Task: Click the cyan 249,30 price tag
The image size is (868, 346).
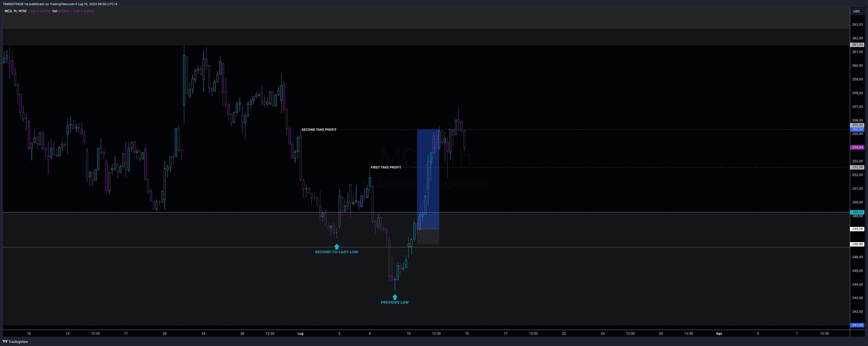Action: coord(857,212)
